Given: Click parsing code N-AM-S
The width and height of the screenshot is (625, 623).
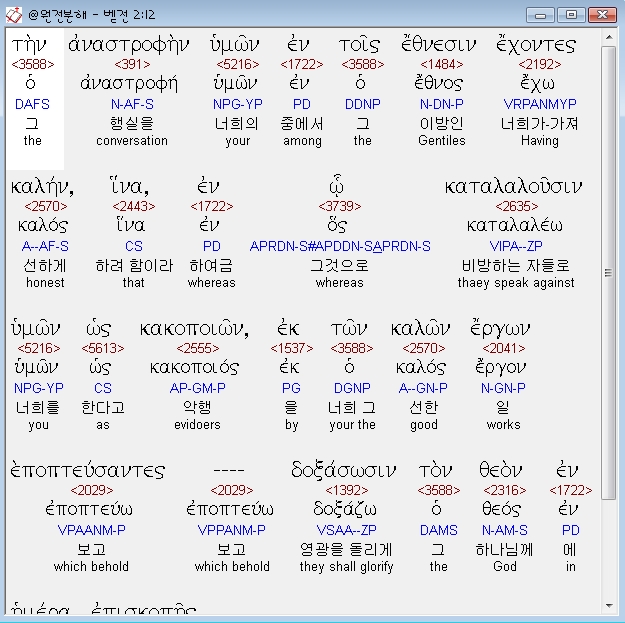Looking at the screenshot, I should click(x=505, y=530).
